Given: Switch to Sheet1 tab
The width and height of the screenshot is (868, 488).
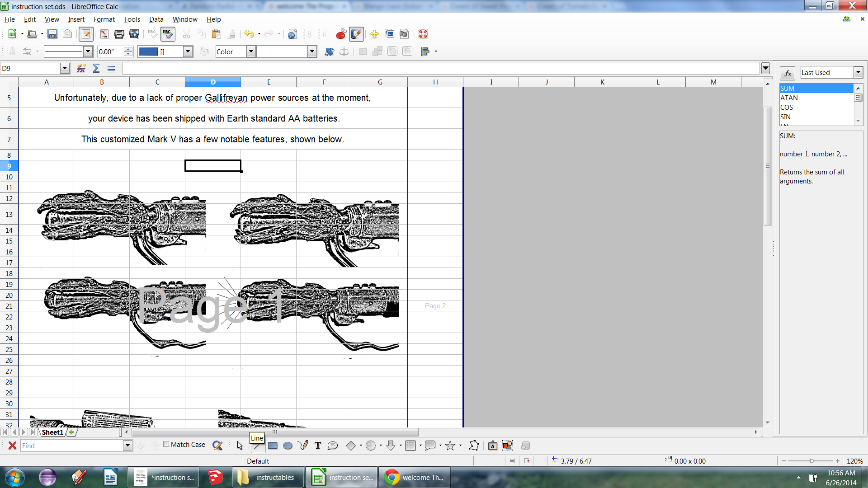Looking at the screenshot, I should point(52,432).
